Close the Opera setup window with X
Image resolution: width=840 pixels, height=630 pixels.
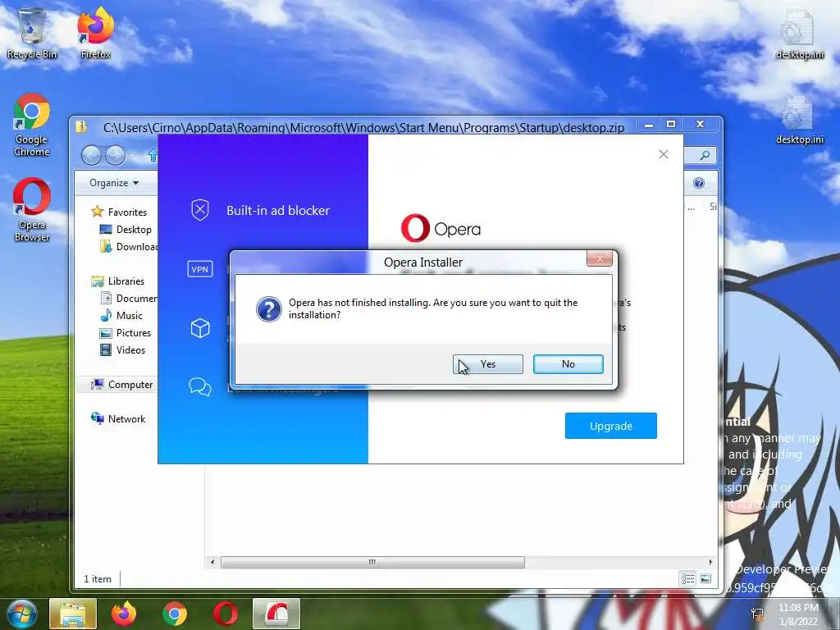coord(663,154)
